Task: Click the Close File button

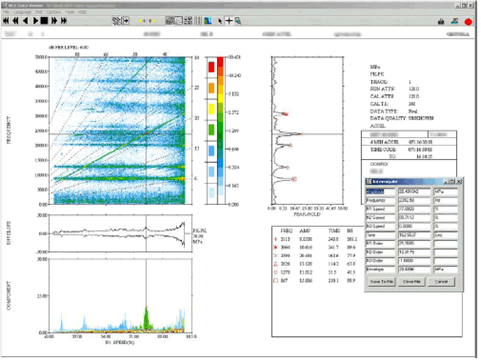Action: [411, 281]
